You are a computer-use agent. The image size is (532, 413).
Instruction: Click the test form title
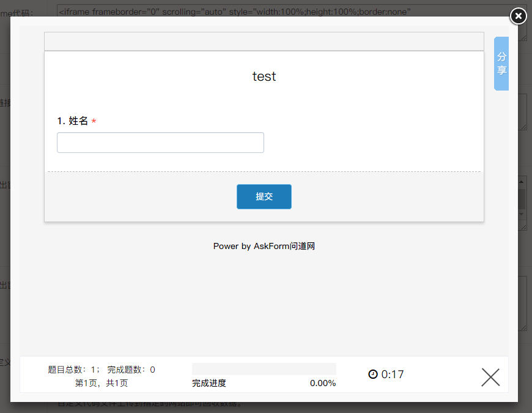[264, 76]
